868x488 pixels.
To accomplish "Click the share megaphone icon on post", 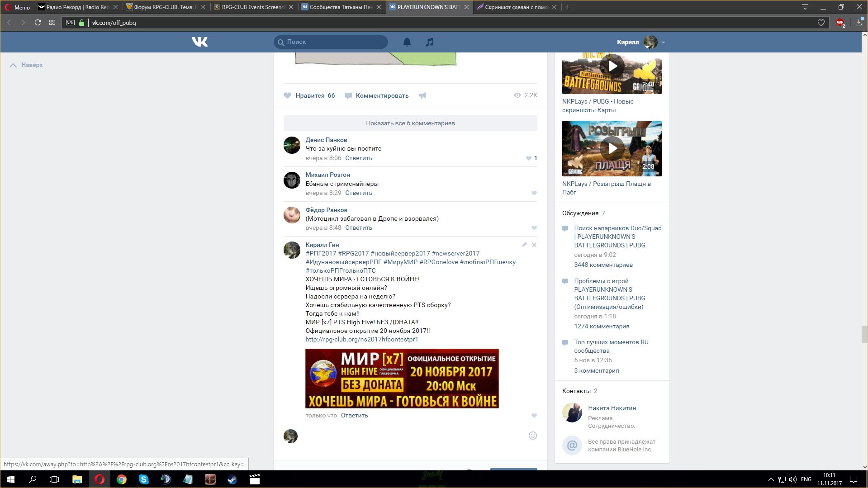I will (422, 95).
